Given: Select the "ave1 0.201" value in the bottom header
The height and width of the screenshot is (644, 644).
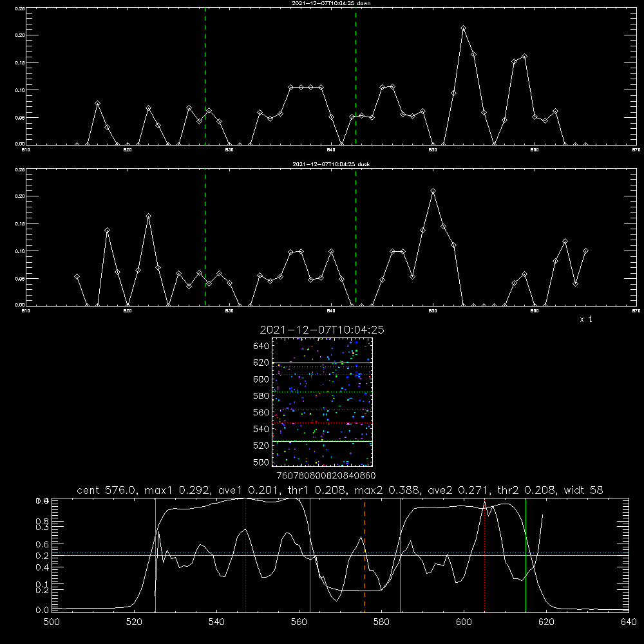Looking at the screenshot, I should pos(249,490).
